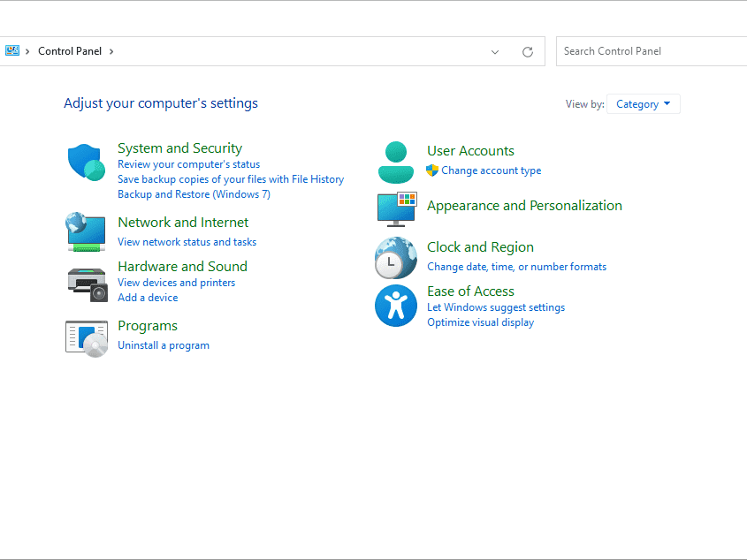Screen dimensions: 747x560
Task: Open Backup and Restore (Windows 7)
Action: click(194, 194)
